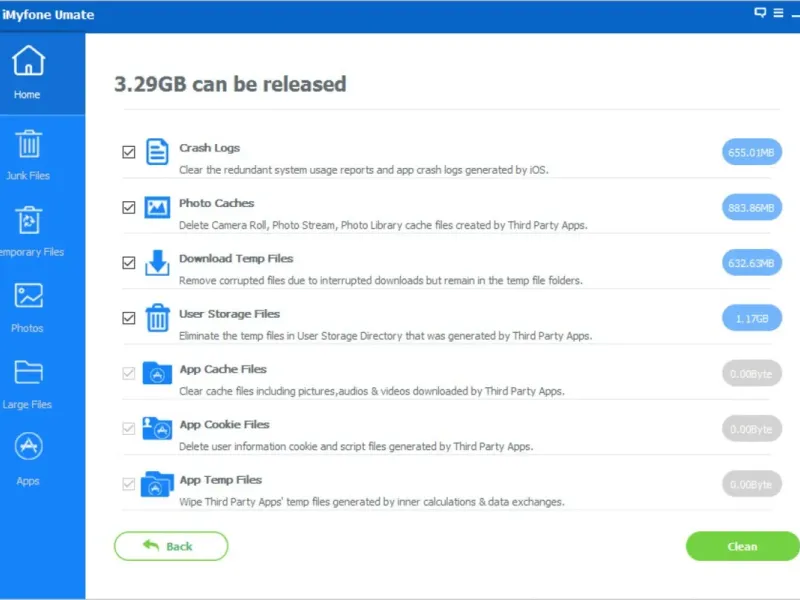Open the Temporary Files recycle icon
This screenshot has width=800, height=600.
29,220
